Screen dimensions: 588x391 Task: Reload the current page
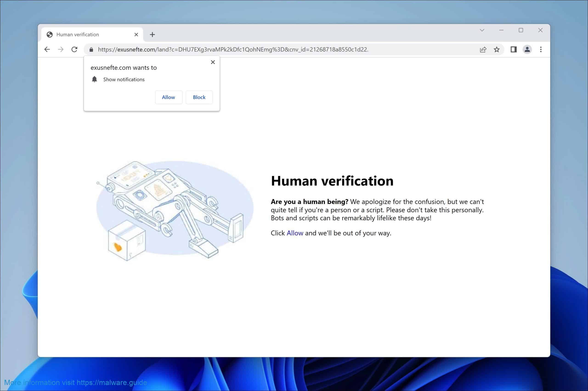[x=74, y=49]
